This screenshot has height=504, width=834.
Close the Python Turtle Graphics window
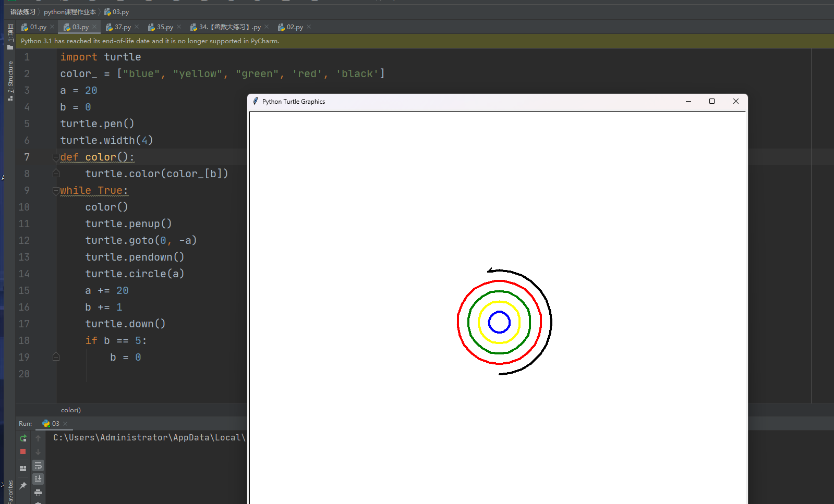736,101
